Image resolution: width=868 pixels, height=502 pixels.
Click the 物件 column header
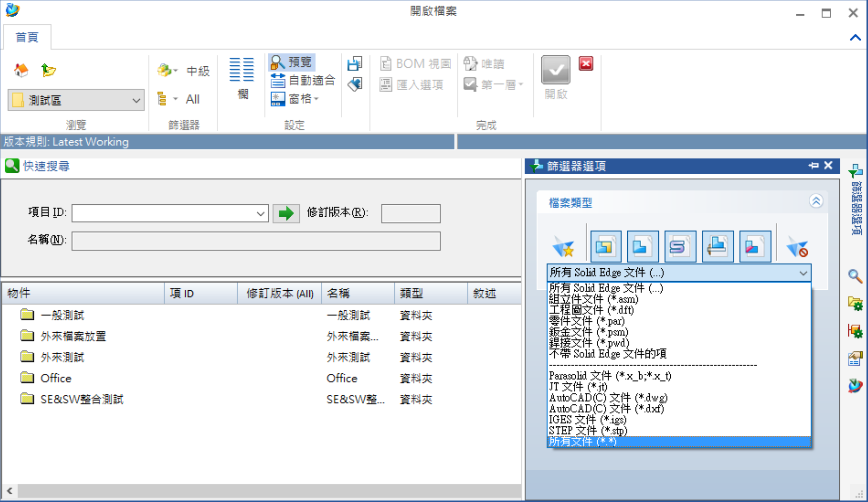83,294
